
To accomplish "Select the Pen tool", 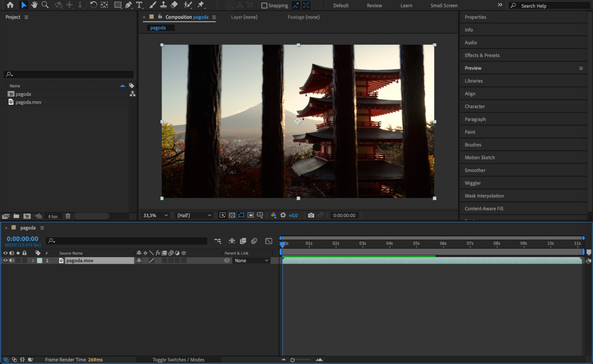I will tap(128, 5).
